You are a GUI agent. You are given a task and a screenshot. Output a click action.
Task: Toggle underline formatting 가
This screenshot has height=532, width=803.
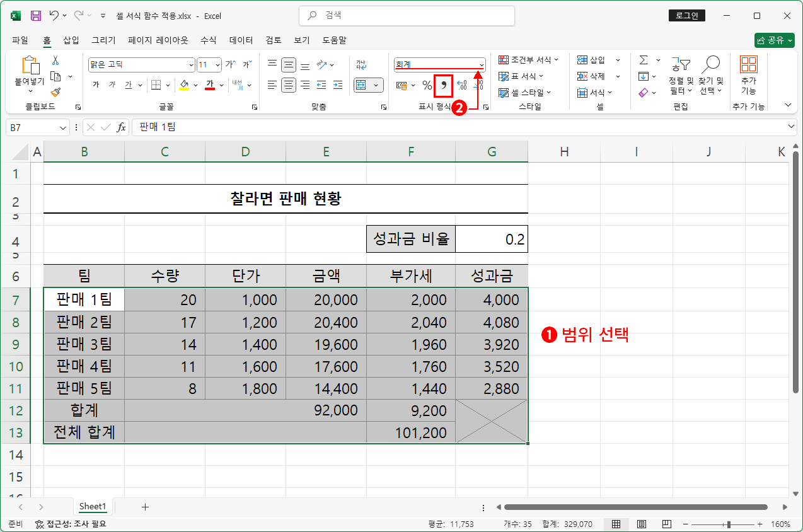[128, 84]
